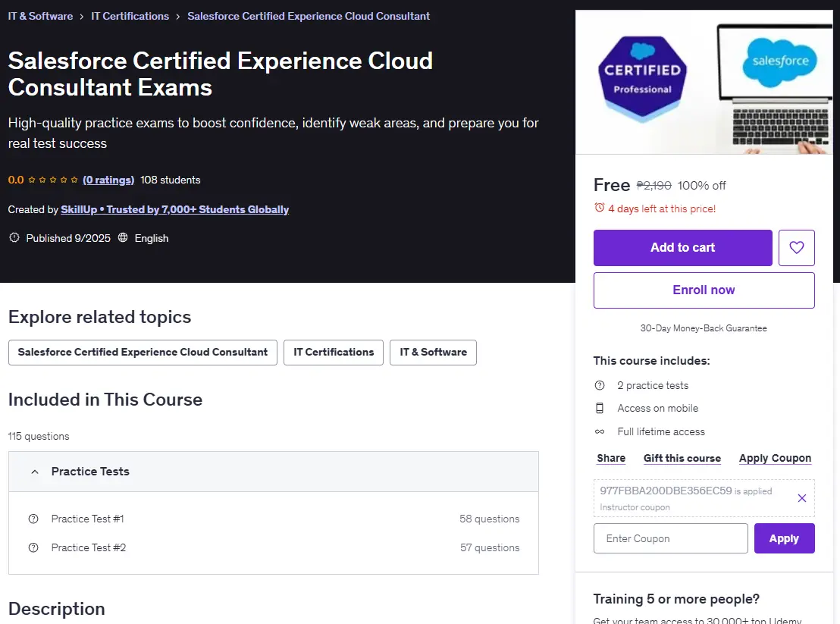
Task: Click the Practice Test #1 question icon
Action: tap(33, 519)
